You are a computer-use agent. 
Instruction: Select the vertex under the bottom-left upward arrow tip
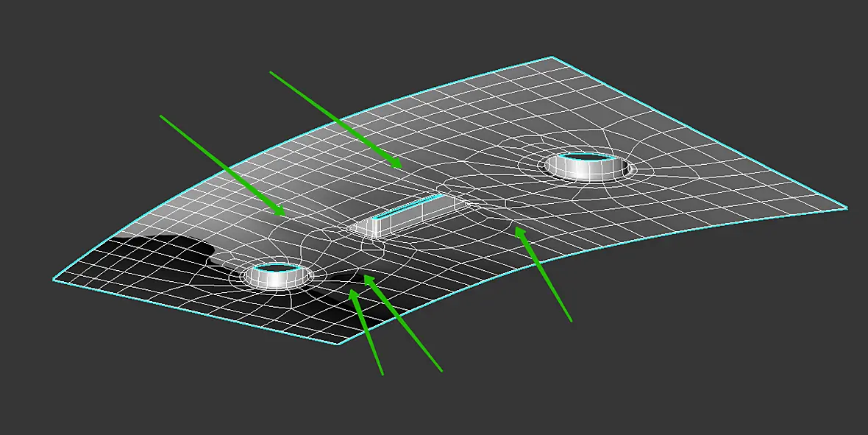(351, 291)
